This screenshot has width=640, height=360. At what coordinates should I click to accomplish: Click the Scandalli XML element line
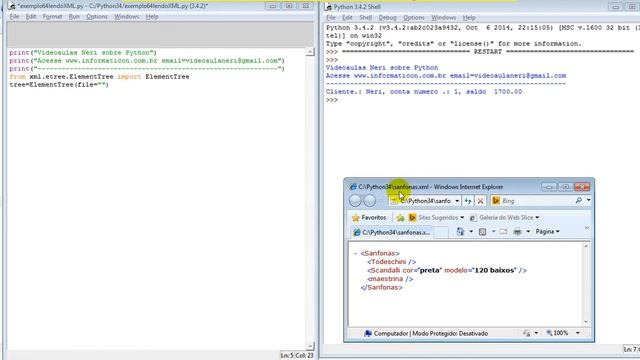coord(447,271)
